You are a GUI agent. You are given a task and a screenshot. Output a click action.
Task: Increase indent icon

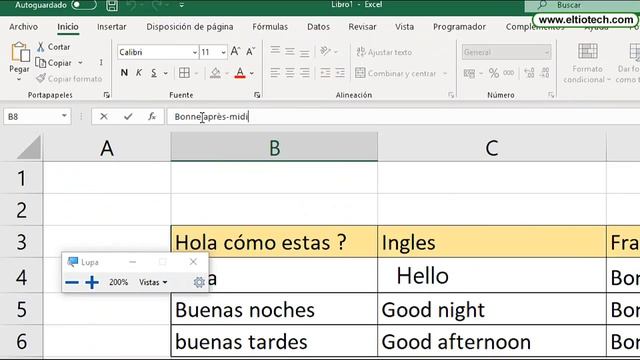(x=340, y=73)
